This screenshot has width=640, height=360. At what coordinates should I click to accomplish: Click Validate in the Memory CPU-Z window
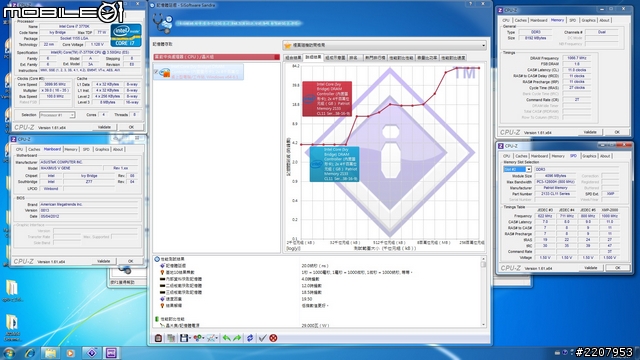click(590, 132)
